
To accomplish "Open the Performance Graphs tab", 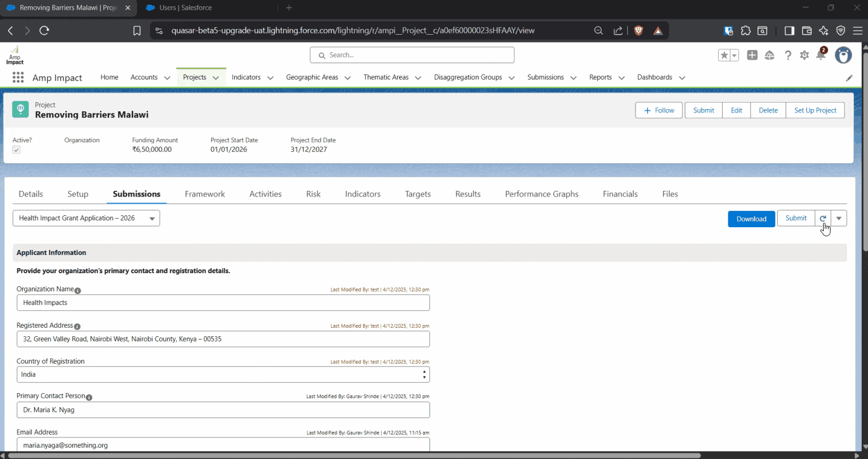I will pyautogui.click(x=541, y=194).
